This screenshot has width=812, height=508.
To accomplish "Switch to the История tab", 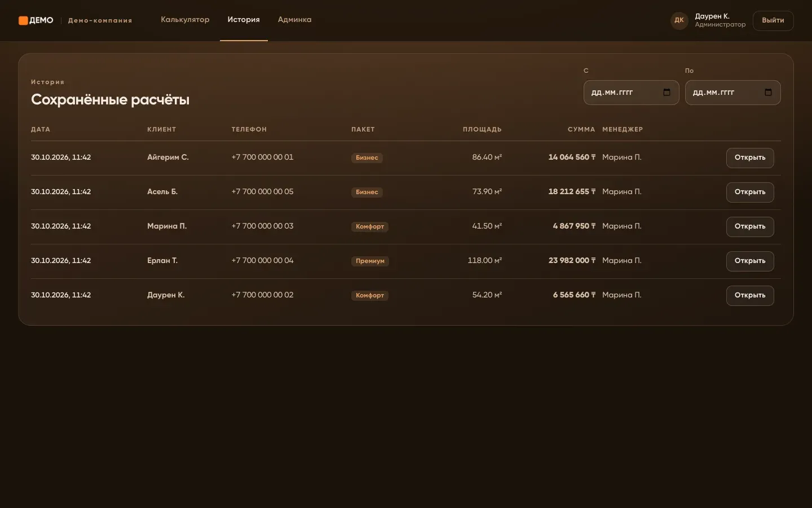I will click(x=244, y=20).
